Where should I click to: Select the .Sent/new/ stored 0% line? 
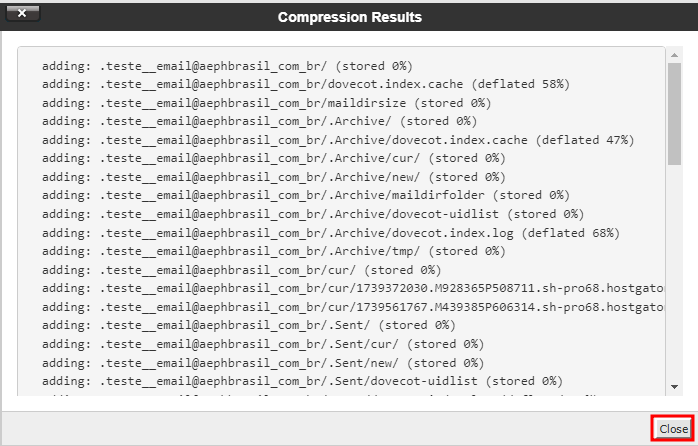263,363
